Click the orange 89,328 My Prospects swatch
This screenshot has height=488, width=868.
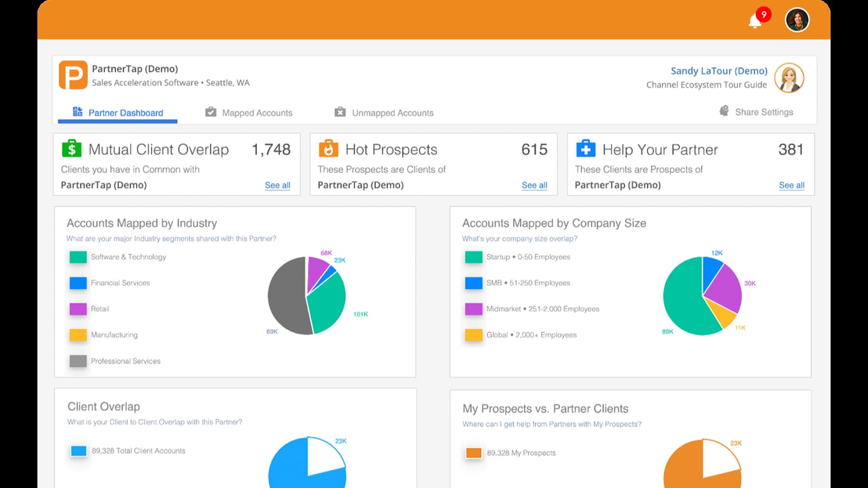coord(474,453)
